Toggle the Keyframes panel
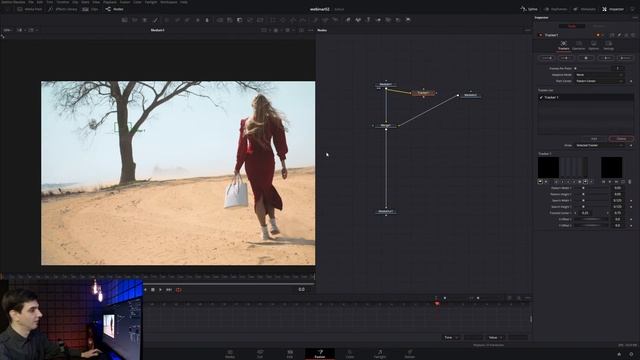Image resolution: width=640 pixels, height=360 pixels. [x=555, y=9]
